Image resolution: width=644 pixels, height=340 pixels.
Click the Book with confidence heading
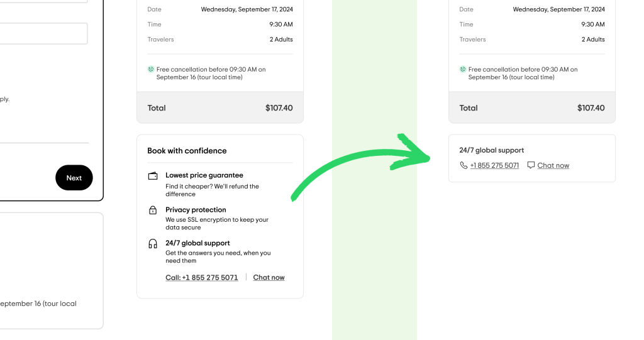(187, 151)
